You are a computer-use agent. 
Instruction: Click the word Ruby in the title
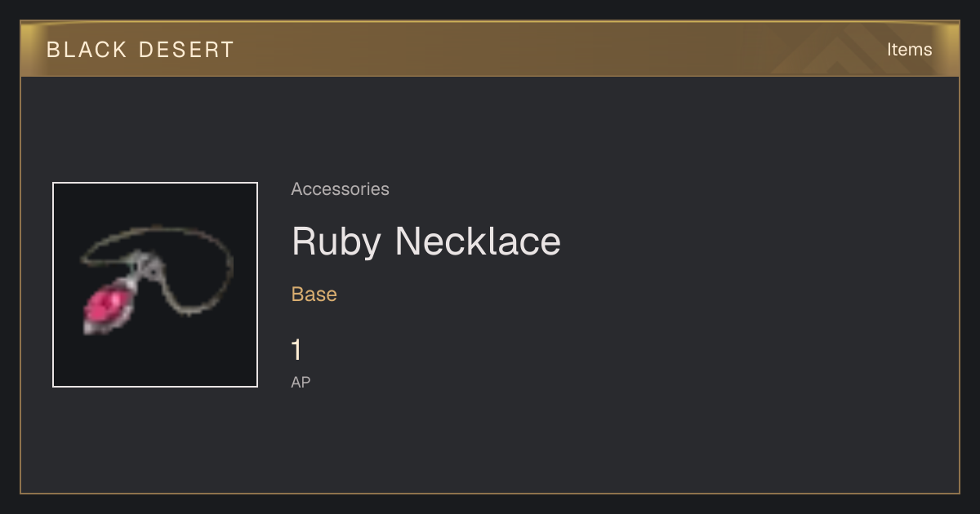point(338,243)
